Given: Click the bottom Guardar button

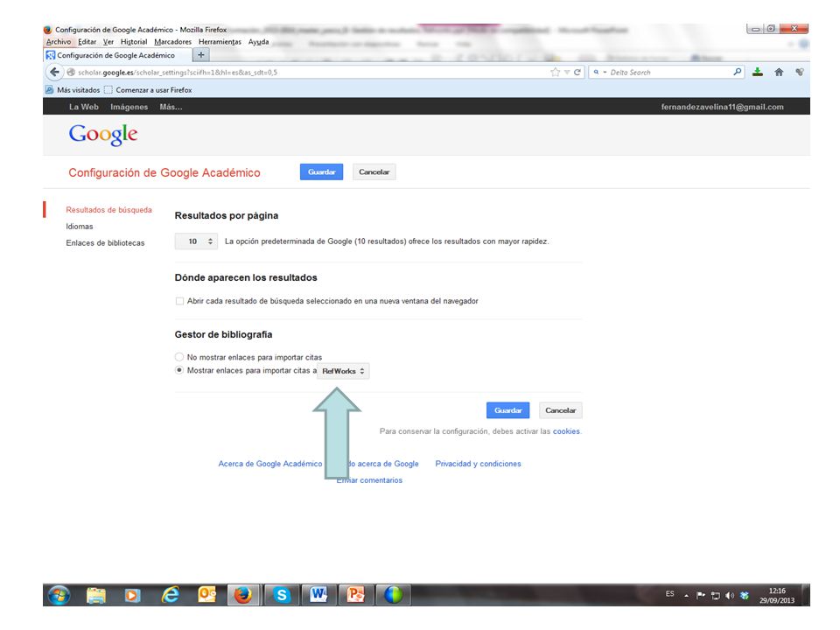Looking at the screenshot, I should [507, 410].
